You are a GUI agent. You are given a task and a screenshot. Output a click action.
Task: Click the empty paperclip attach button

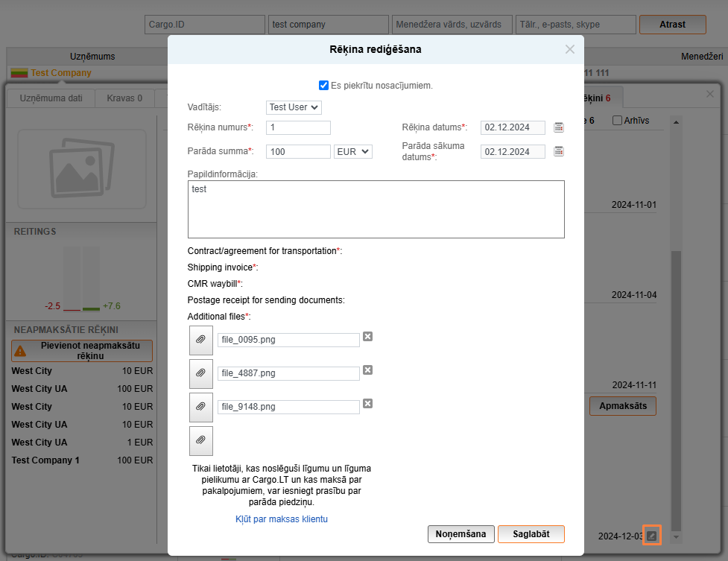tap(200, 440)
